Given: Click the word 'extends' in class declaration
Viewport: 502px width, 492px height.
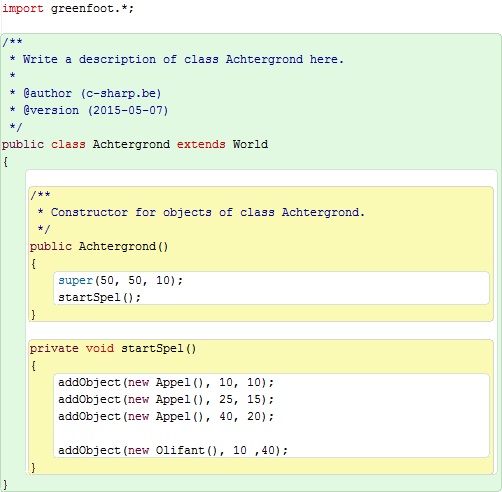Looking at the screenshot, I should point(201,144).
